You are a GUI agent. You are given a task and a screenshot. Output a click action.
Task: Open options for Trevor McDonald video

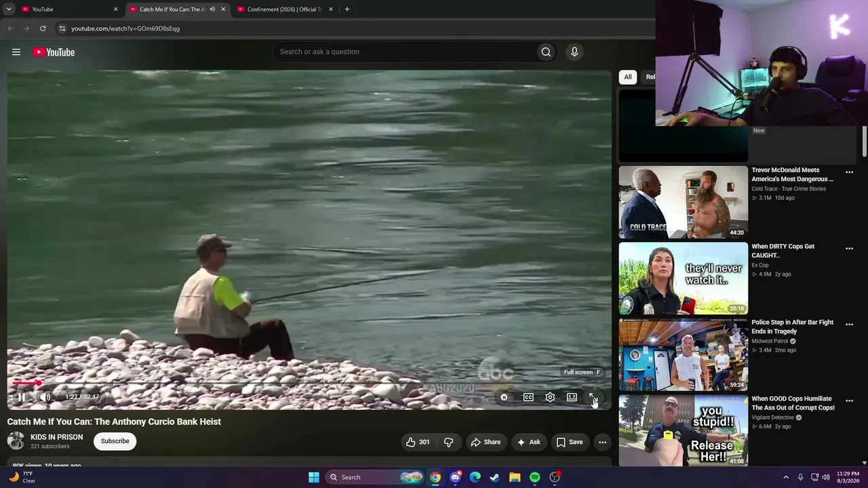849,173
